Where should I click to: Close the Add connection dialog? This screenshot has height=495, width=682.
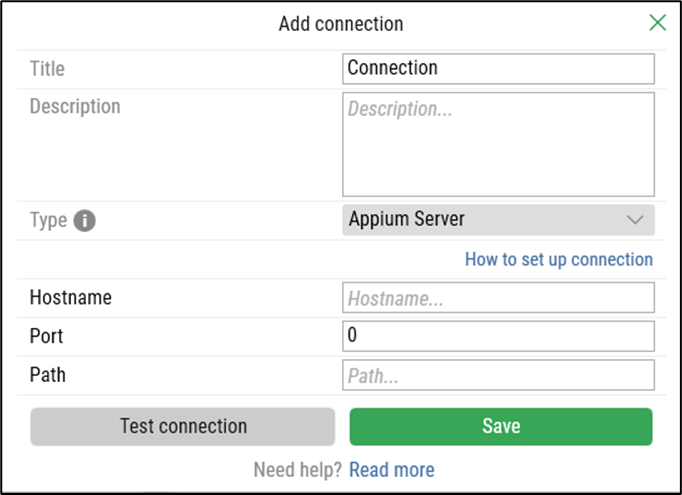pos(657,23)
